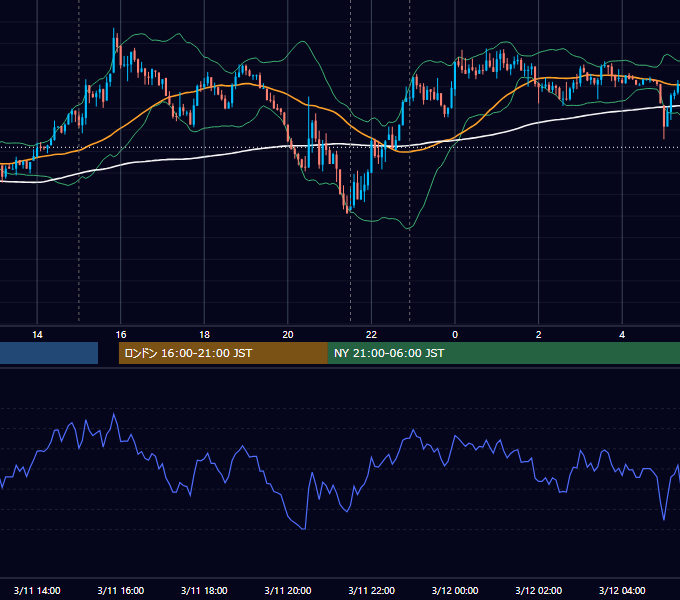Click the 3/11 18:00 date label
Viewport: 680px width, 600px height.
tap(204, 590)
